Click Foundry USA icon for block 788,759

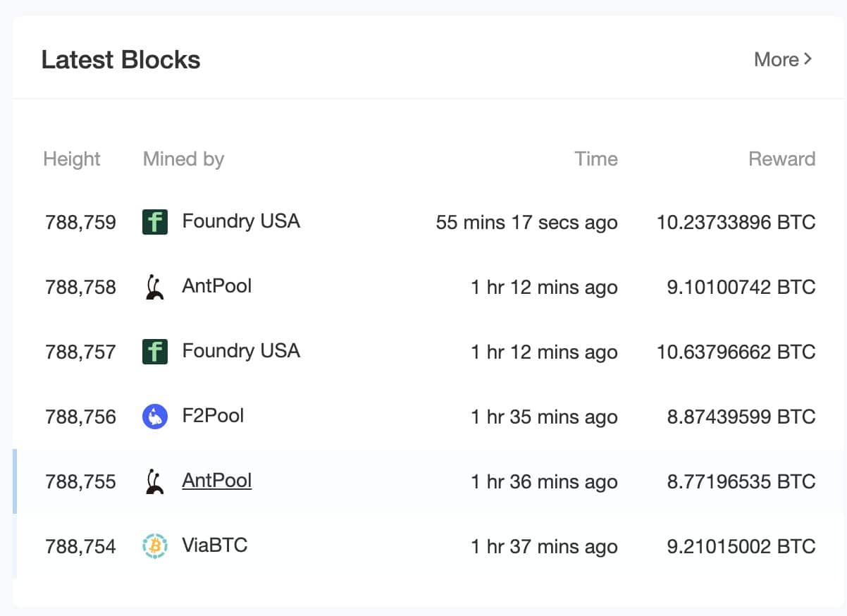tap(155, 222)
